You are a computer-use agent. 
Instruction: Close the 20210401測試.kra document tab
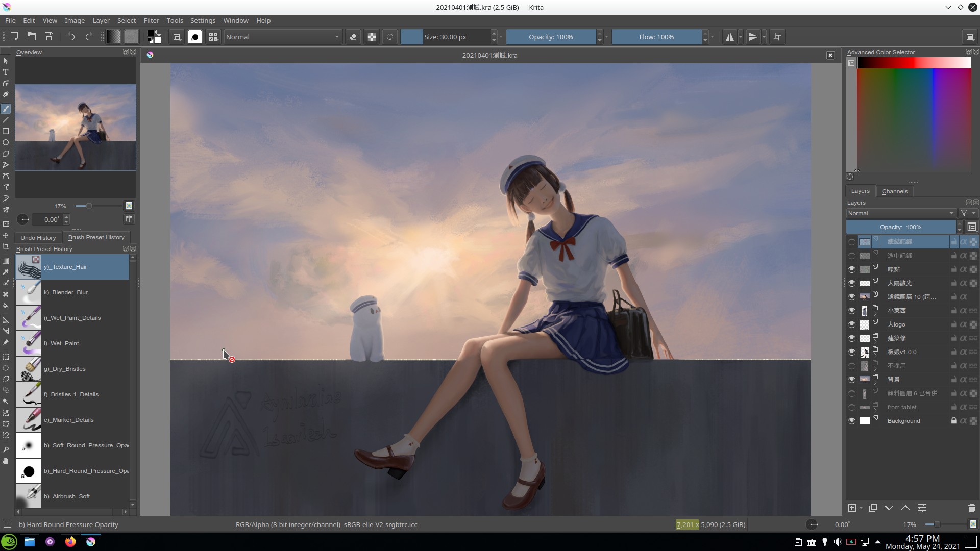pos(830,55)
